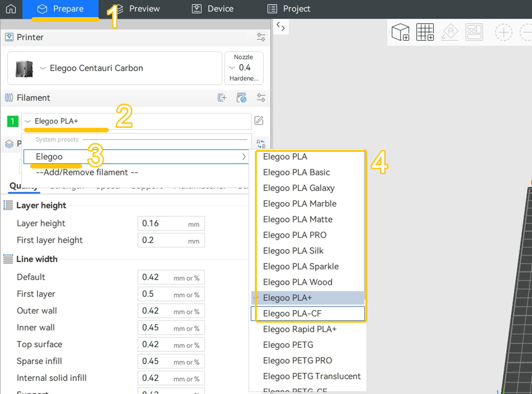Click the First layer height field
This screenshot has width=532, height=394.
[x=171, y=240]
